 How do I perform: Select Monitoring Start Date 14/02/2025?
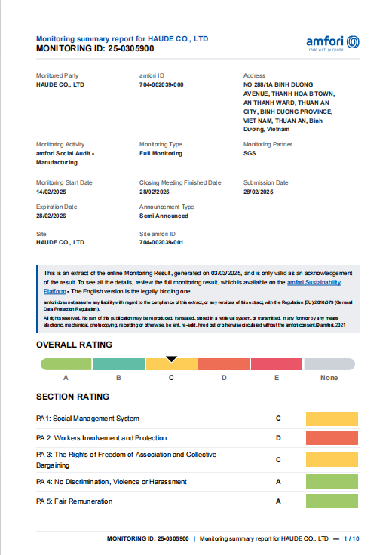coord(51,192)
